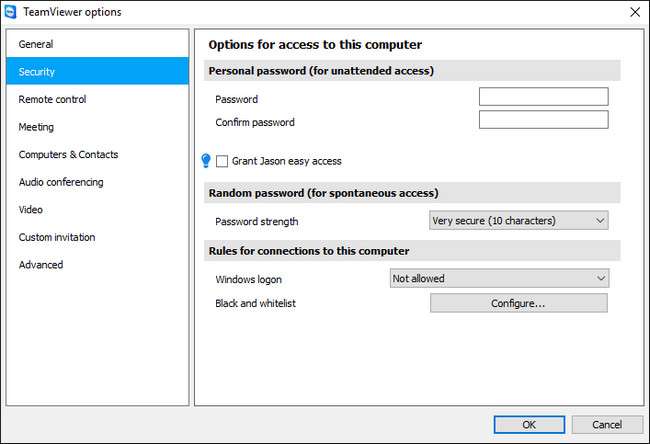This screenshot has width=650, height=444.
Task: Switch to Remote control options
Action: pos(52,99)
